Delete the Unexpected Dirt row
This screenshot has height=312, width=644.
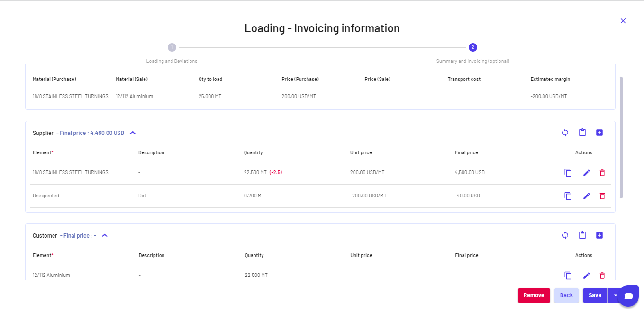click(602, 196)
